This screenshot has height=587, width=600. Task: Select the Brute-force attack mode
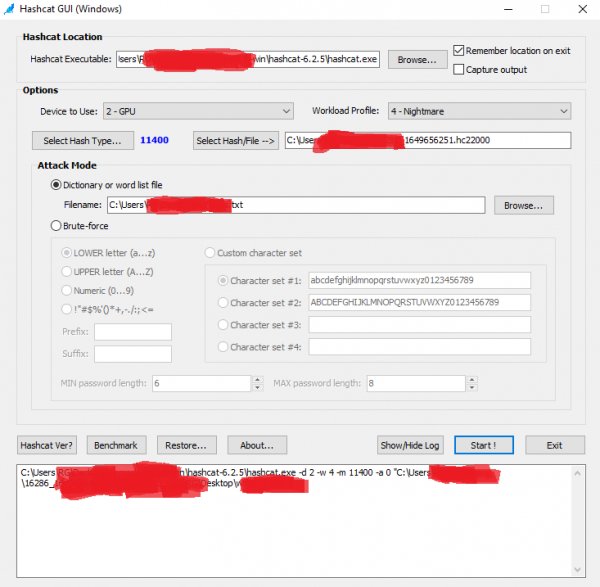point(56,226)
